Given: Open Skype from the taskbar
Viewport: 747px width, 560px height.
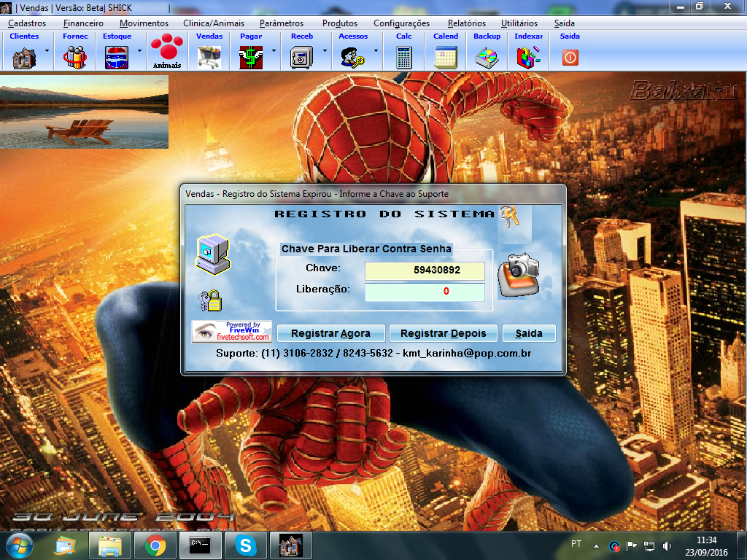Looking at the screenshot, I should click(245, 545).
